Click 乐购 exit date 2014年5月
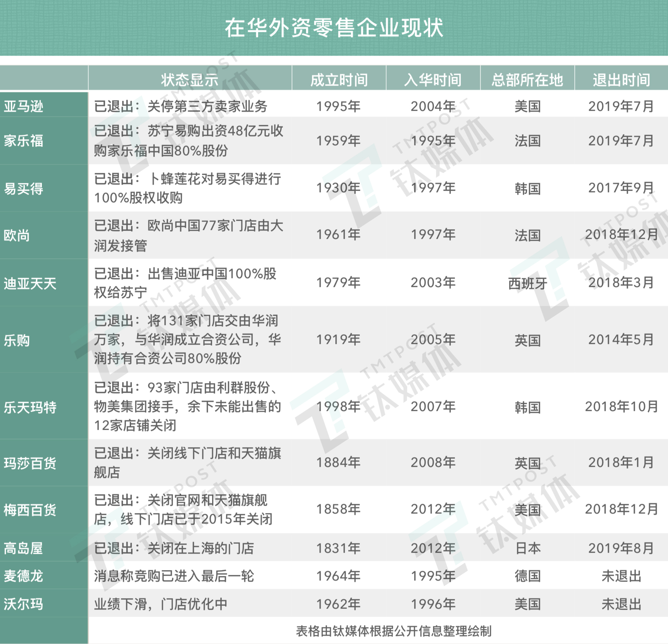This screenshot has height=644, width=668. [x=621, y=339]
